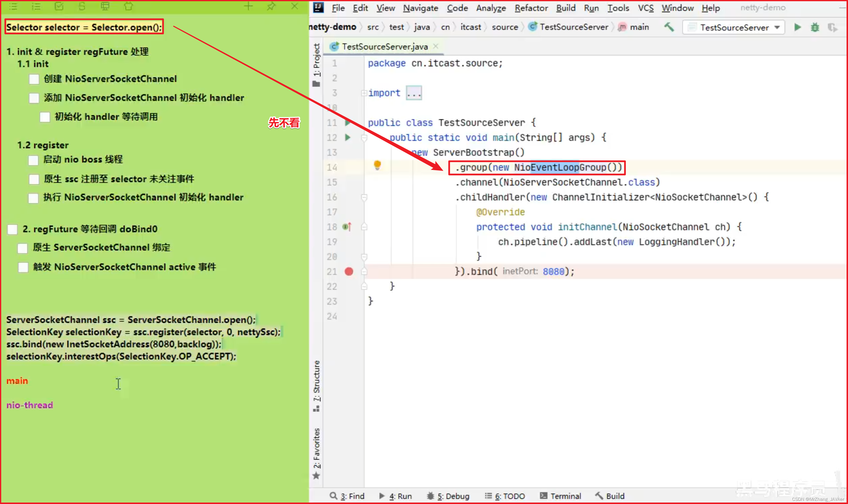Check '添加 NioServerSocketChannel 初始化 handler' checkbox
The width and height of the screenshot is (848, 504).
click(34, 98)
